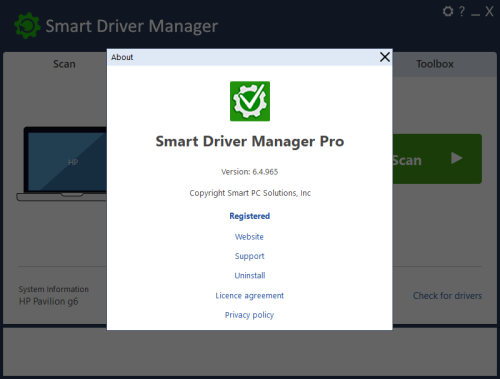Open help with the question mark icon
The image size is (500, 379).
(462, 12)
